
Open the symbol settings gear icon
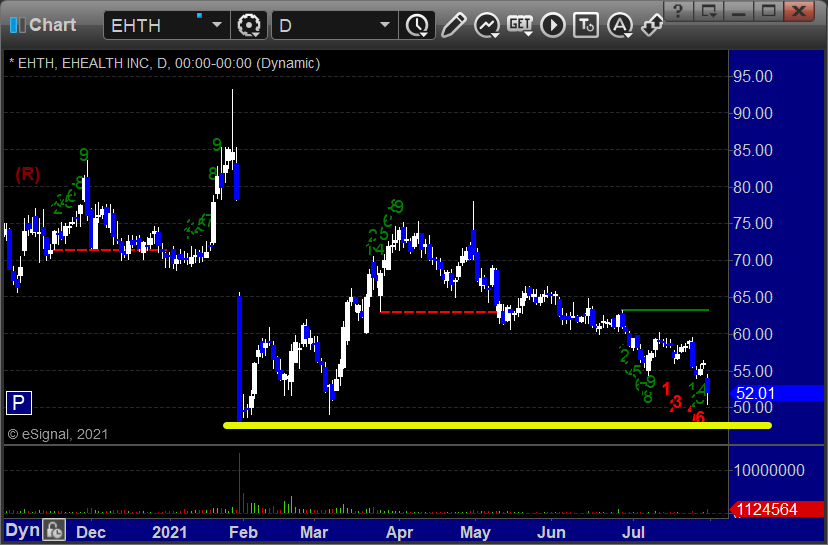point(249,25)
